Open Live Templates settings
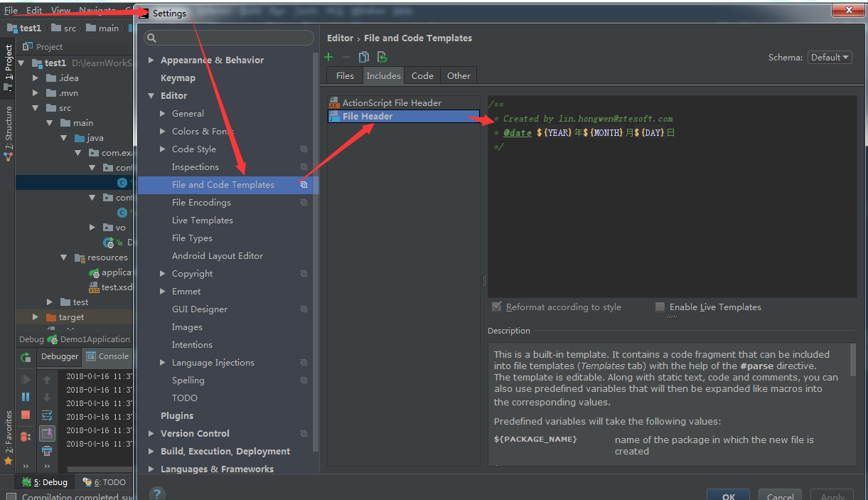Screen dimensions: 868x500 click(x=202, y=220)
